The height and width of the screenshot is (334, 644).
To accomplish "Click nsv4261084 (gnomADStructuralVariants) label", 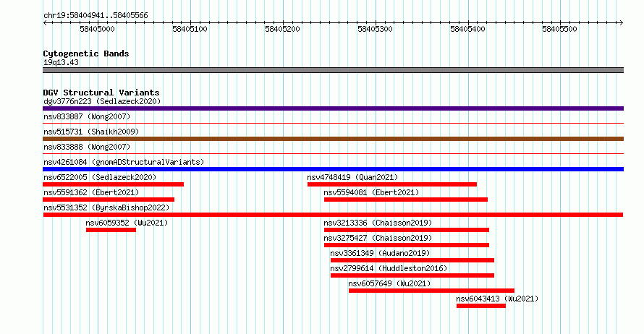I will (124, 162).
